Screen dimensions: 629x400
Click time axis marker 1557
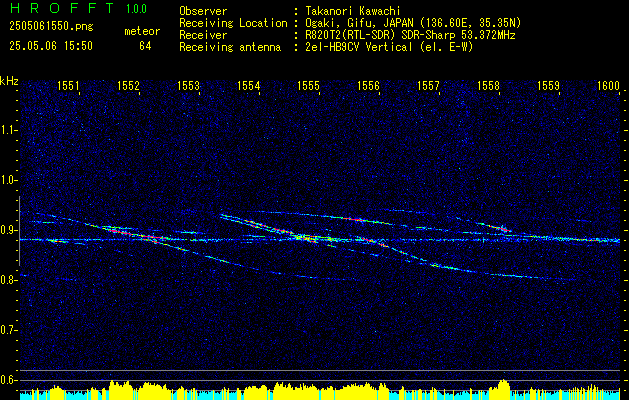pos(428,85)
